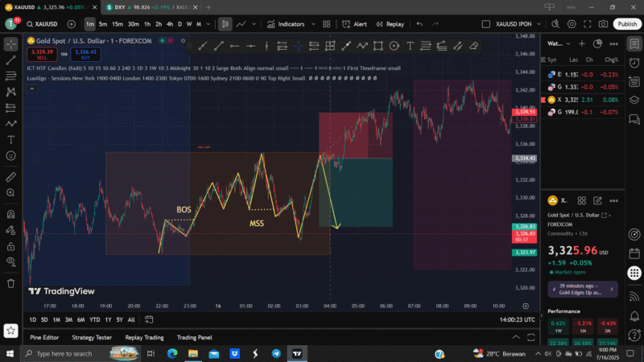Open the Pine Editor tab
This screenshot has height=362, width=644.
click(x=44, y=337)
